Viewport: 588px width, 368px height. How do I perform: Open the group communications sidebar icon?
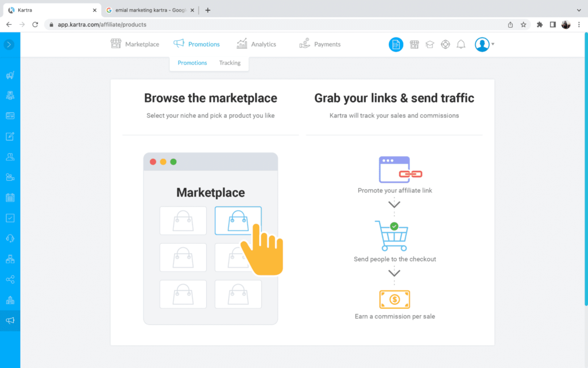[10, 95]
